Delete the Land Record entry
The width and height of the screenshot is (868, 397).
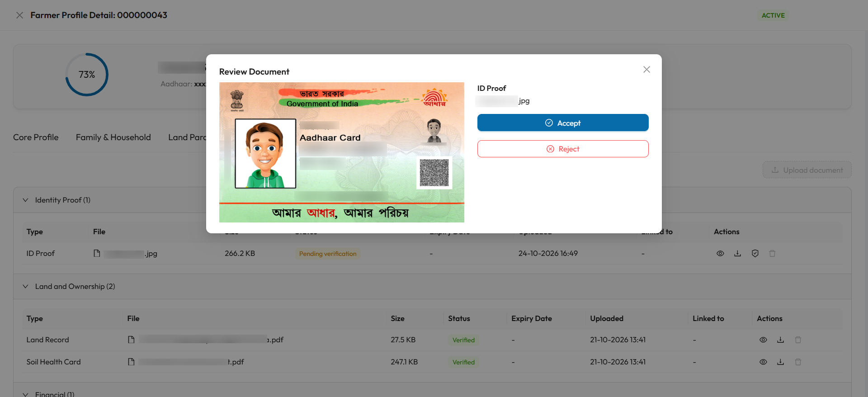pos(798,340)
